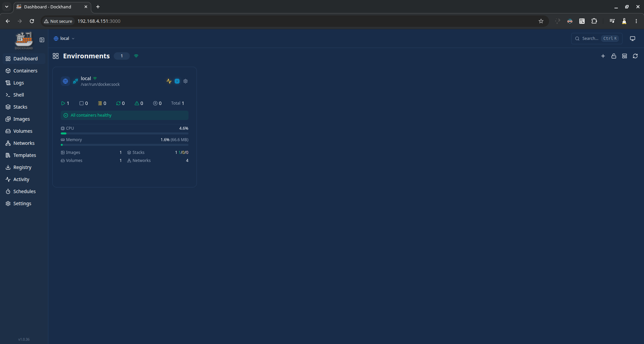
Task: Open the browser tab search dropdown
Action: (x=6, y=7)
